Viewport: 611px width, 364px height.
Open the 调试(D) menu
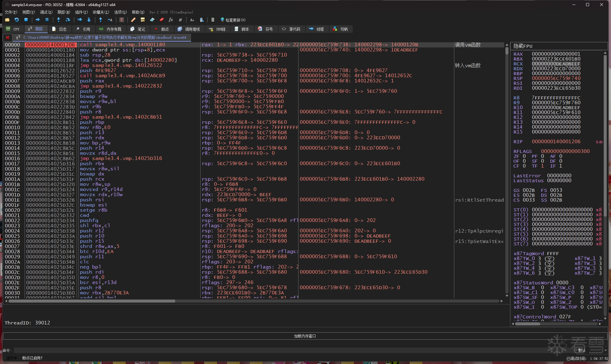tap(46, 12)
